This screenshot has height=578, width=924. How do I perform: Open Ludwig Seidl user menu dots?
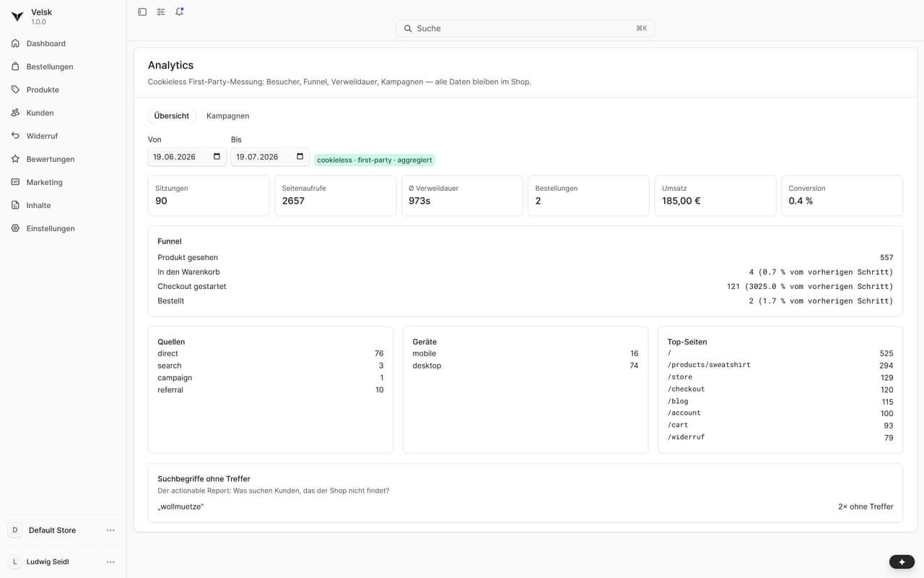(110, 561)
